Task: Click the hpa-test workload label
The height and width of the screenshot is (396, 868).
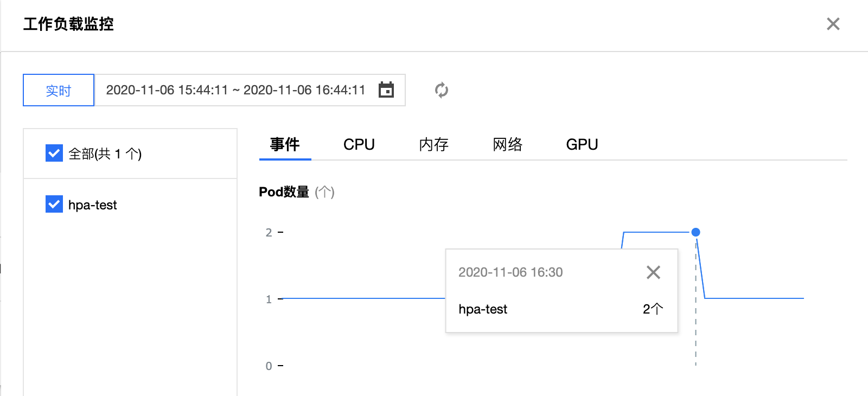Action: [x=93, y=205]
